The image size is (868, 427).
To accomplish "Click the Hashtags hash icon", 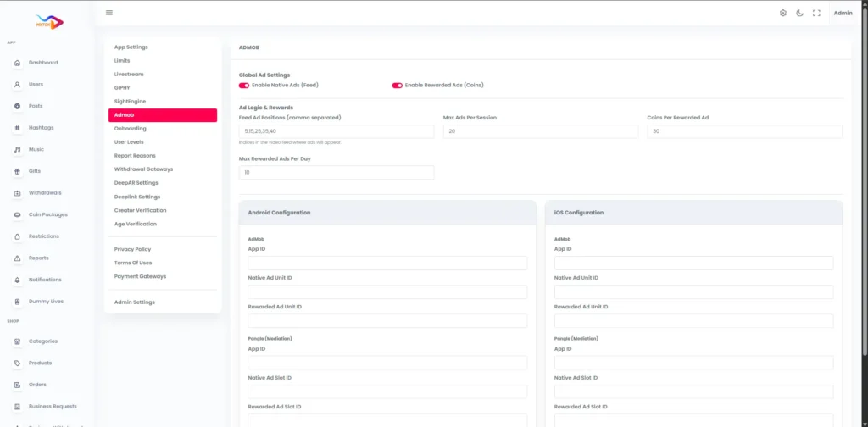I will pos(17,128).
